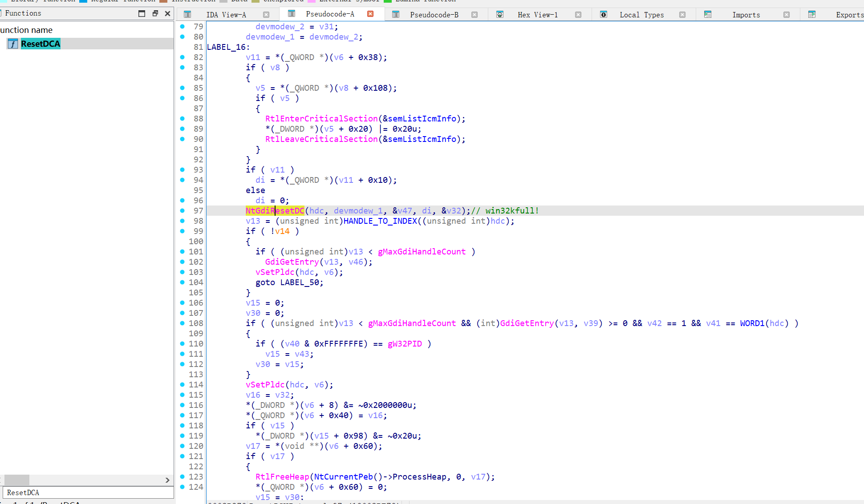Float the Functions panel with undock icon
This screenshot has width=864, height=504.
tap(155, 13)
